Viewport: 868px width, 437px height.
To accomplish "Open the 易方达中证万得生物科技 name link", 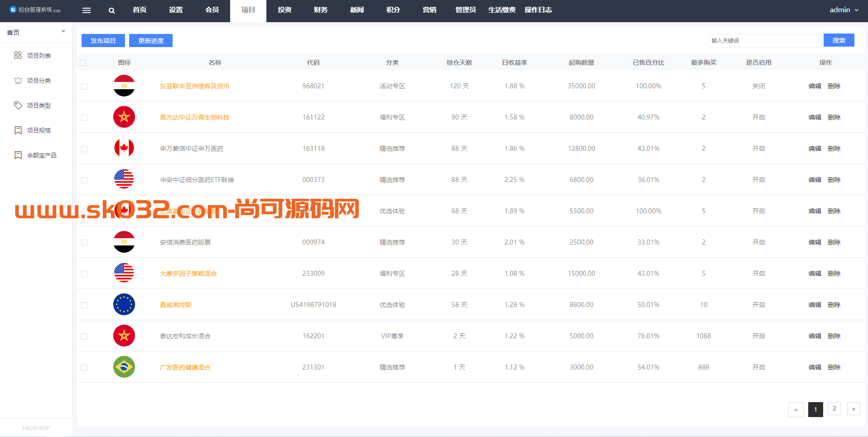I will pyautogui.click(x=195, y=117).
